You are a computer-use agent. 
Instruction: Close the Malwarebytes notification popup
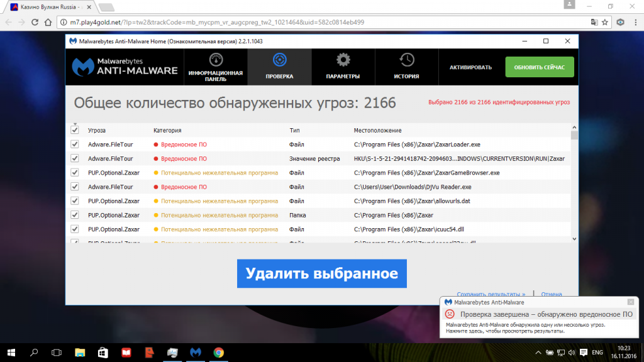[630, 302]
